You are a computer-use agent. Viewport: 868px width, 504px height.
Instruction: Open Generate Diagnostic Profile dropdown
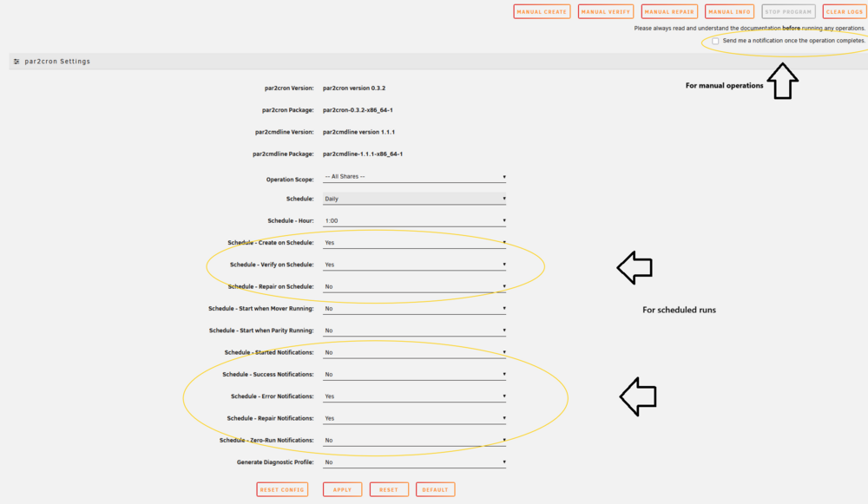(x=414, y=462)
